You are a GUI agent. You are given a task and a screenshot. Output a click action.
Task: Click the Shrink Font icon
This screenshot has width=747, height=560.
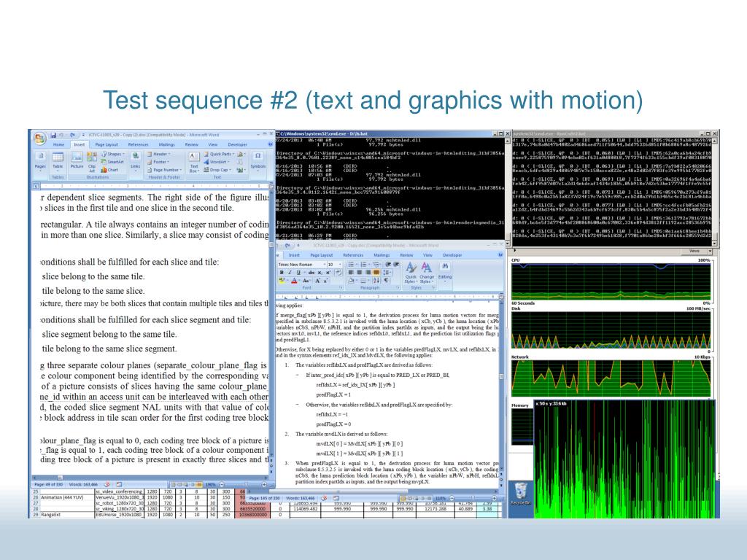[x=325, y=281]
